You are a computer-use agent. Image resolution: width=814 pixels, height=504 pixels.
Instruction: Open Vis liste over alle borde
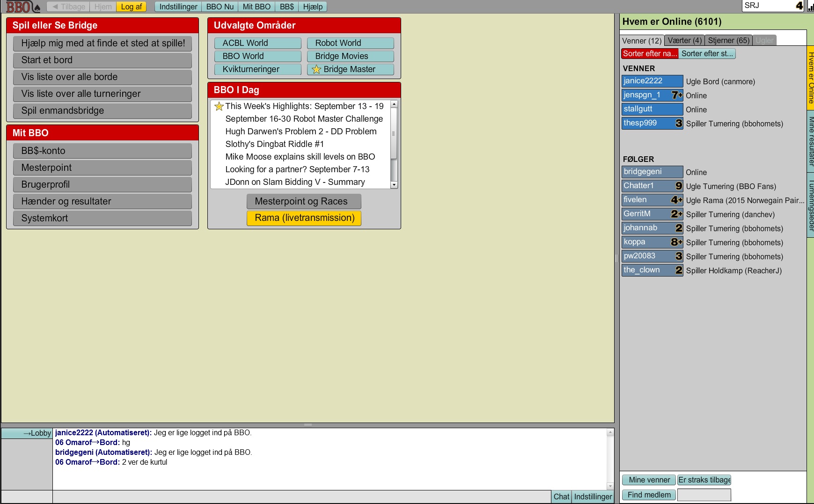coord(103,77)
